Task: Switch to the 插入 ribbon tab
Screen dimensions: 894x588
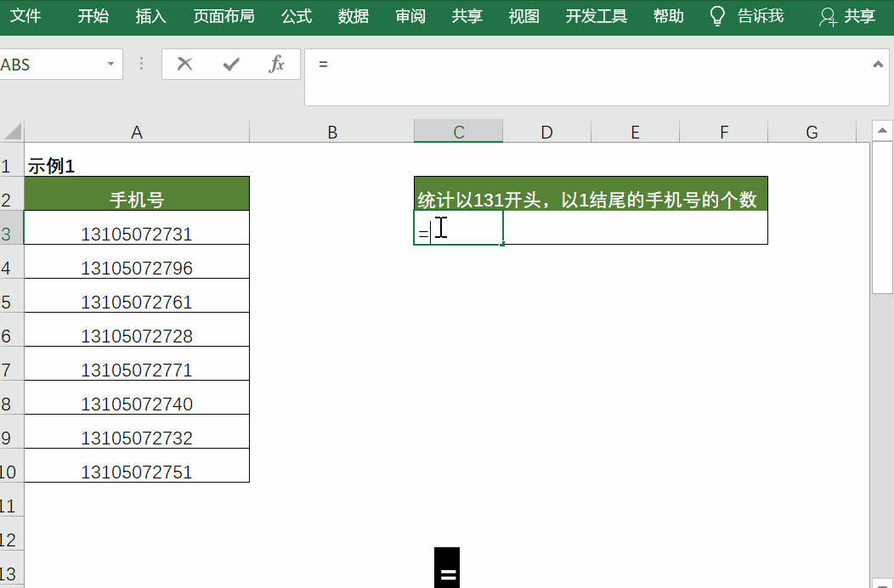Action: 150,16
